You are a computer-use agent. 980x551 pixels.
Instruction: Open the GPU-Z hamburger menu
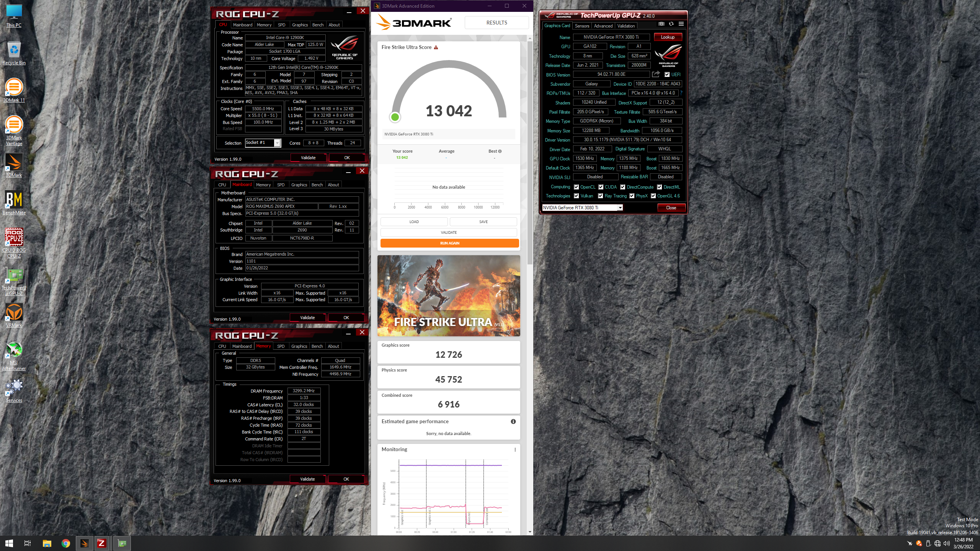(681, 24)
